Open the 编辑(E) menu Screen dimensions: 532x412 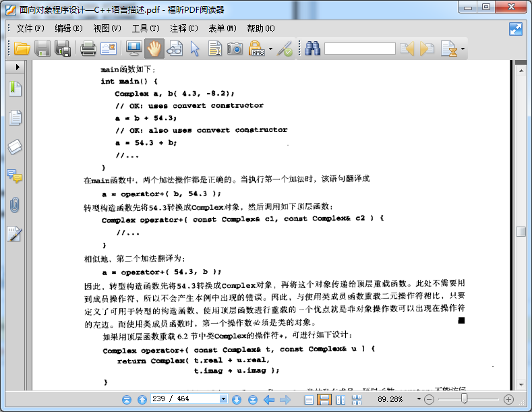point(69,28)
